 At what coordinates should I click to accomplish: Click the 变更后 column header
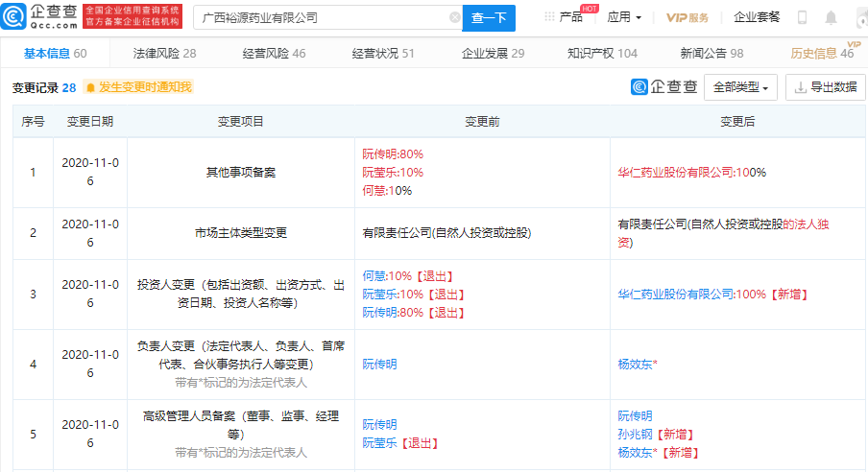pyautogui.click(x=737, y=121)
